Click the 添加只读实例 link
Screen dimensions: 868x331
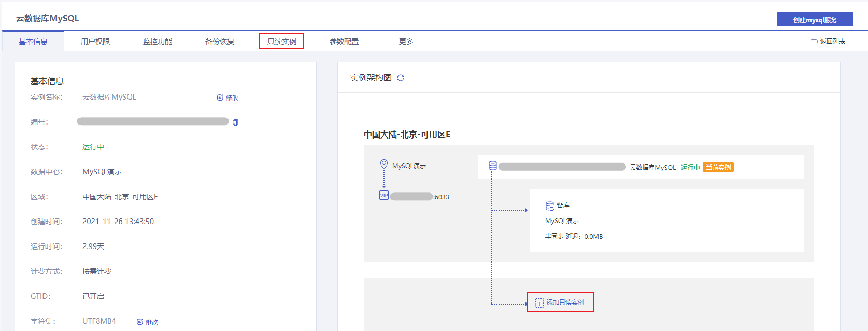pyautogui.click(x=565, y=302)
